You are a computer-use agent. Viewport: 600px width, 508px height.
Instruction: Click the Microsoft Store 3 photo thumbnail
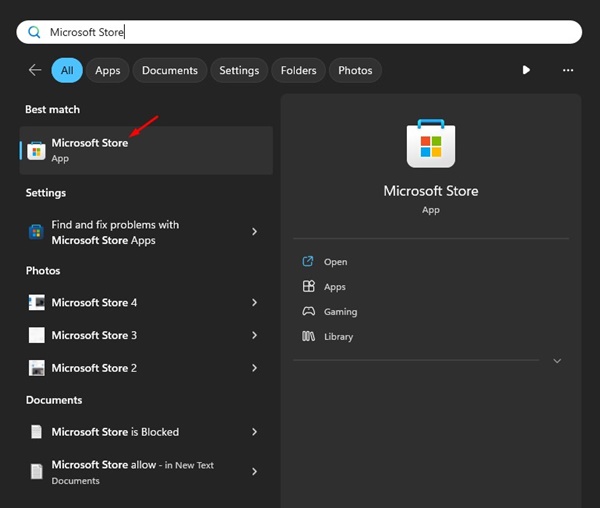(36, 335)
